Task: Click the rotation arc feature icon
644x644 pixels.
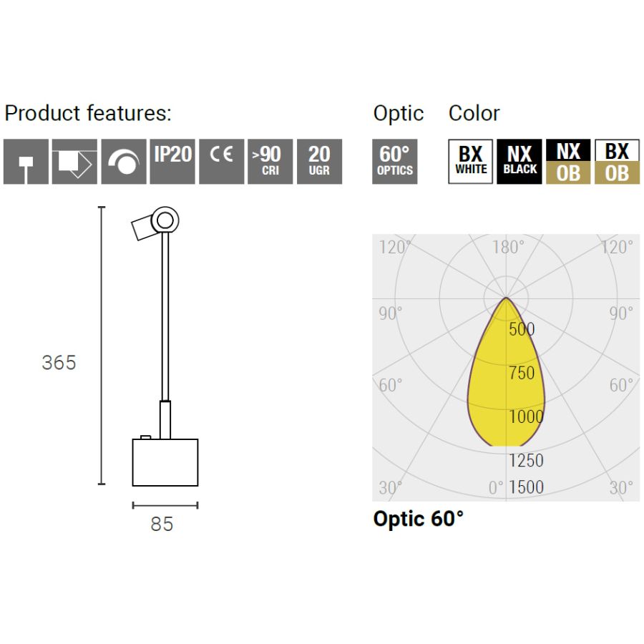Action: pyautogui.click(x=123, y=162)
